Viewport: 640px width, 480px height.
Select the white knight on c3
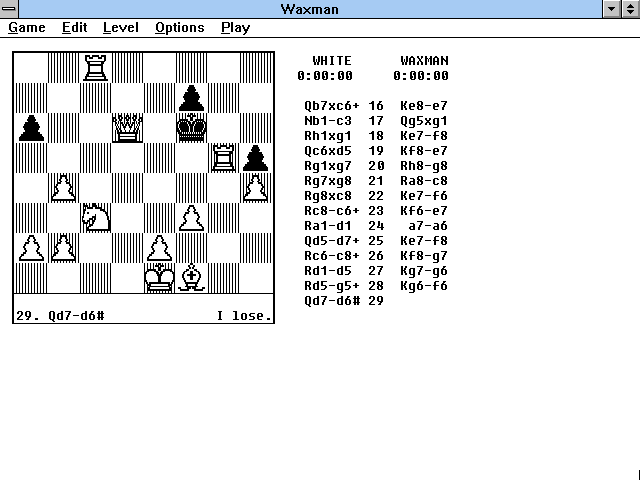(96, 218)
